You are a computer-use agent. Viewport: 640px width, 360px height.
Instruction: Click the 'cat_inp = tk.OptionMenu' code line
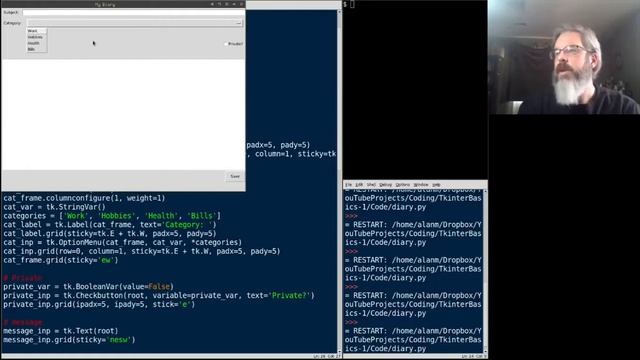(122, 242)
